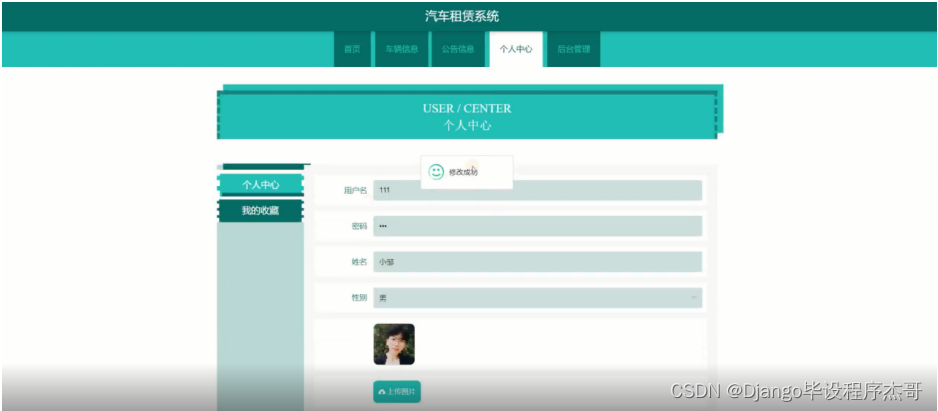938x411 pixels.
Task: Open the 公告信息 navigation tab
Action: coord(458,49)
